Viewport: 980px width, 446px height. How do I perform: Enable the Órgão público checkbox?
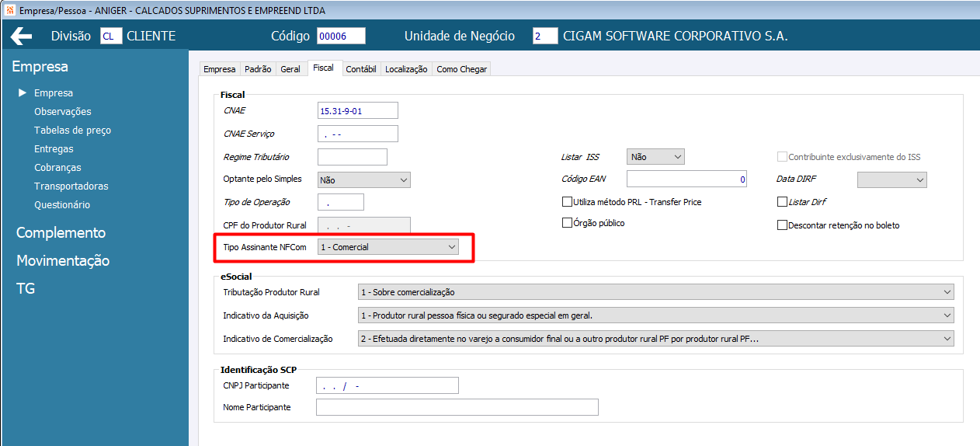tap(567, 223)
